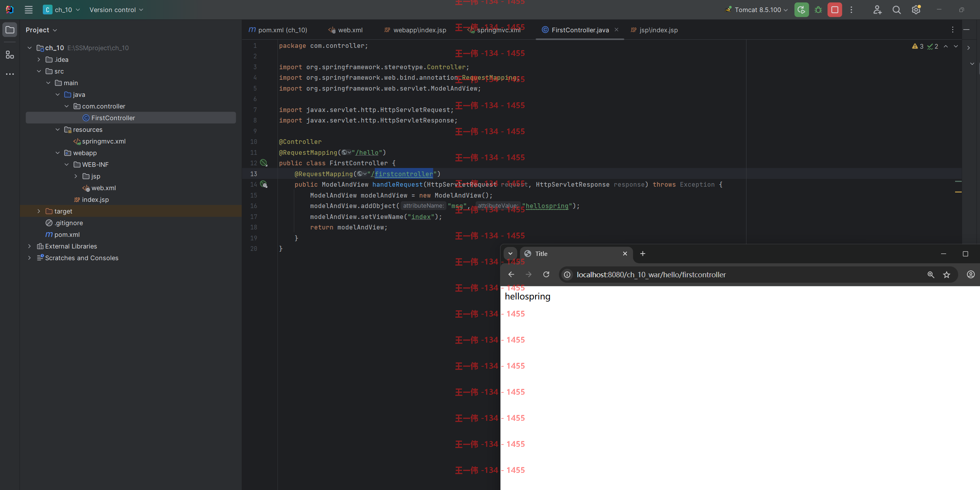This screenshot has width=980, height=490.
Task: Expand the .idea folder
Action: point(39,59)
